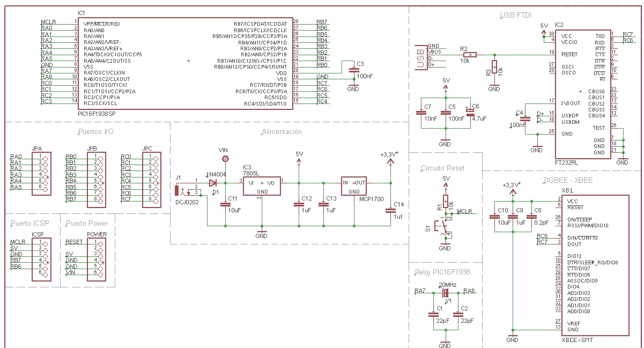The image size is (644, 348).
Task: Select capacitor C12 1uF
Action: pos(299,204)
